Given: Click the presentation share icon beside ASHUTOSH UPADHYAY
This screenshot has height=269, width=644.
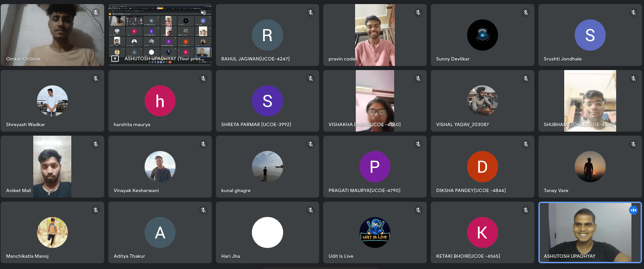Looking at the screenshot, I should [115, 59].
